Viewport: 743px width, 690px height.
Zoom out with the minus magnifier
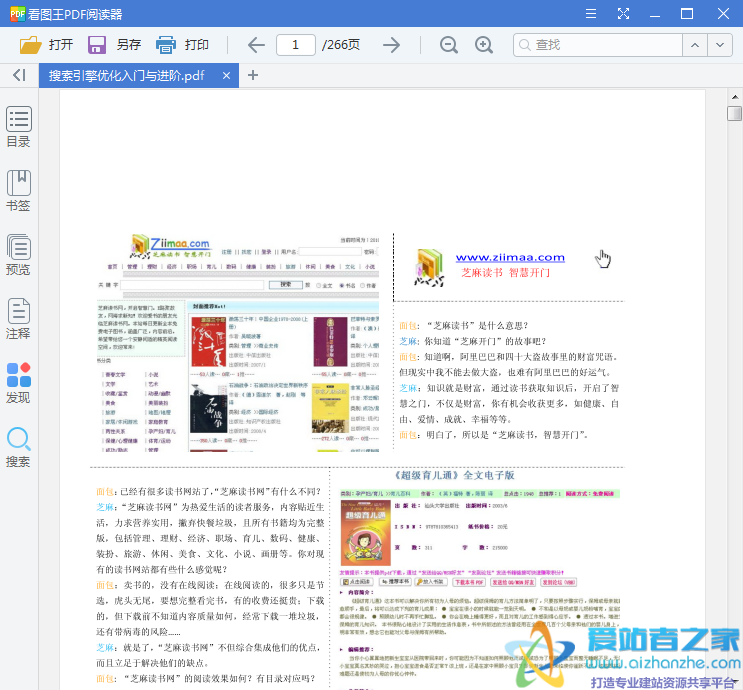pyautogui.click(x=448, y=45)
